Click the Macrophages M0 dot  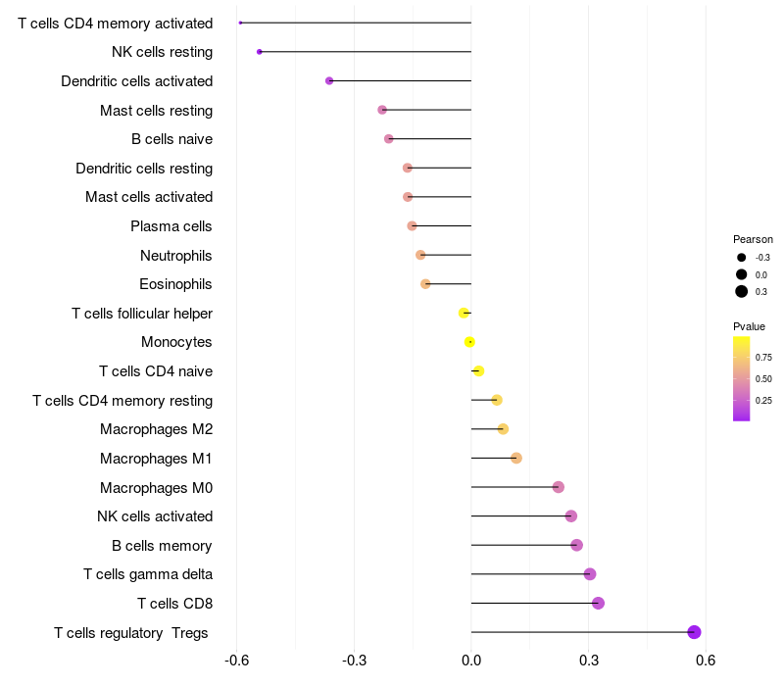559,487
